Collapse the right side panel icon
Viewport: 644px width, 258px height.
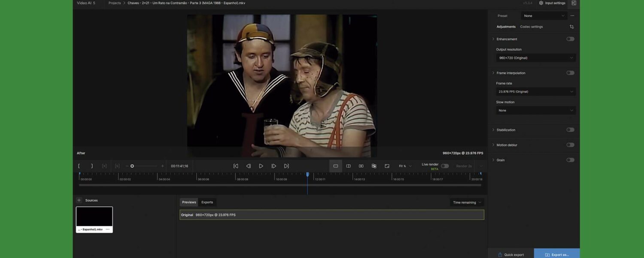pyautogui.click(x=574, y=3)
